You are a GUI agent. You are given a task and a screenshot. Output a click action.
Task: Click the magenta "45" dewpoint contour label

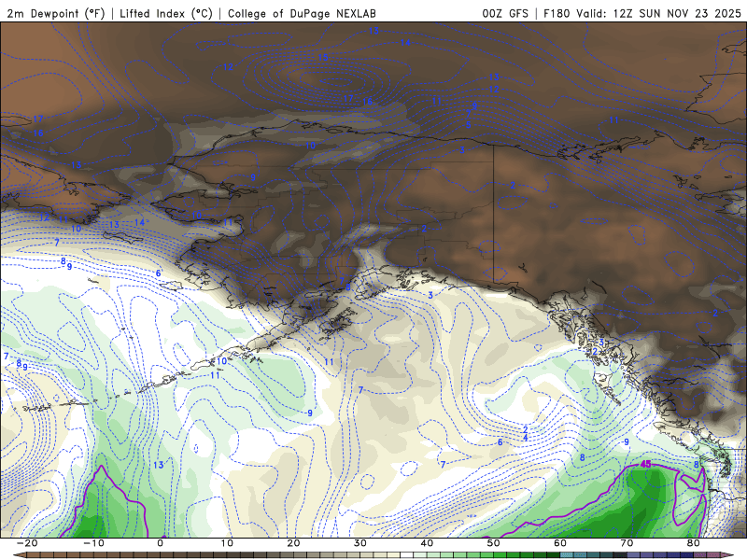point(645,464)
